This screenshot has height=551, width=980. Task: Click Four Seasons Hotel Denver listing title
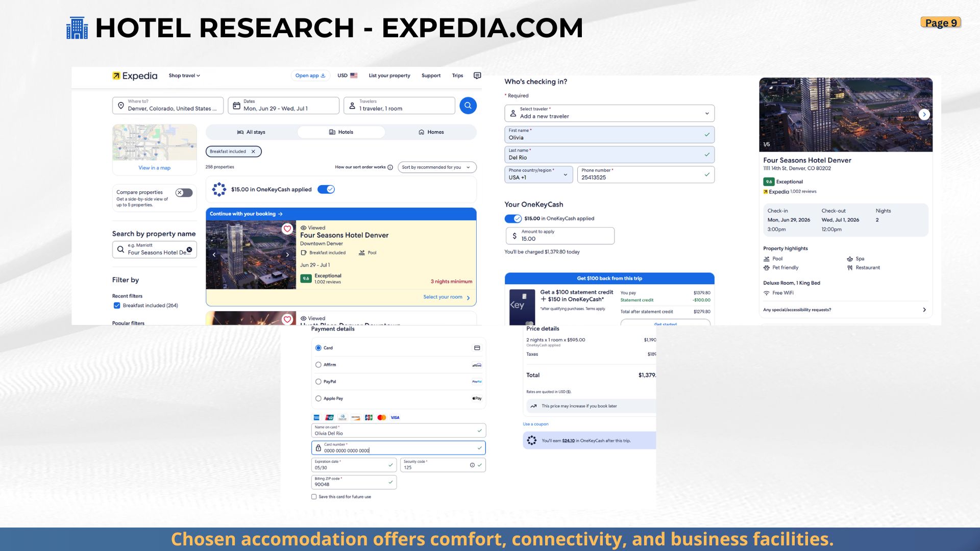click(x=344, y=235)
